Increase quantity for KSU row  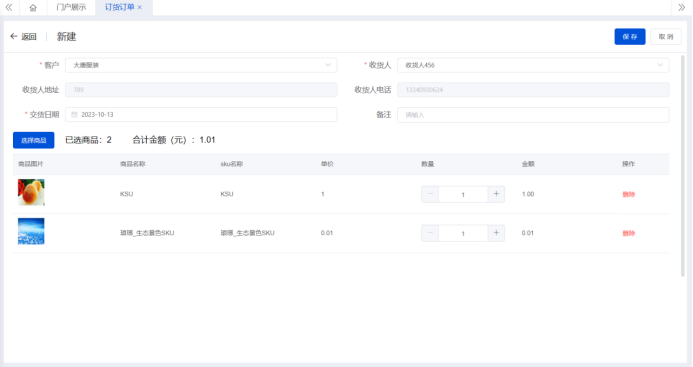[496, 194]
